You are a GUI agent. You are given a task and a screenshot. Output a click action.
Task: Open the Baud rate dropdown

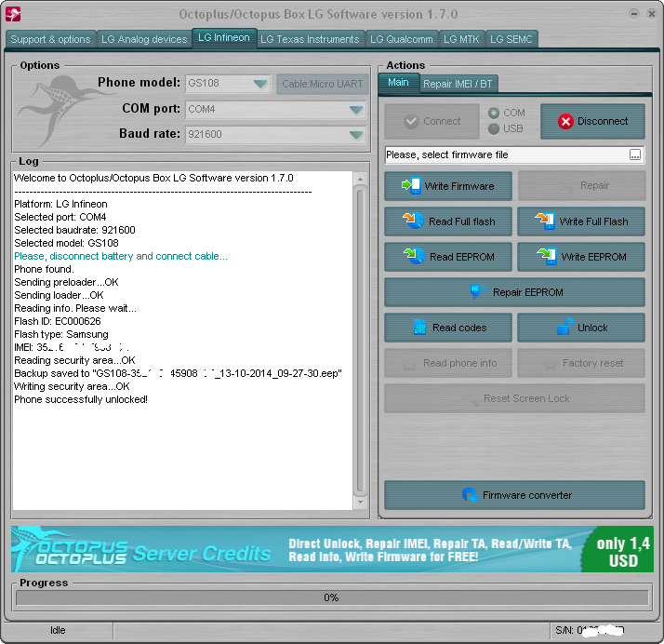point(355,134)
